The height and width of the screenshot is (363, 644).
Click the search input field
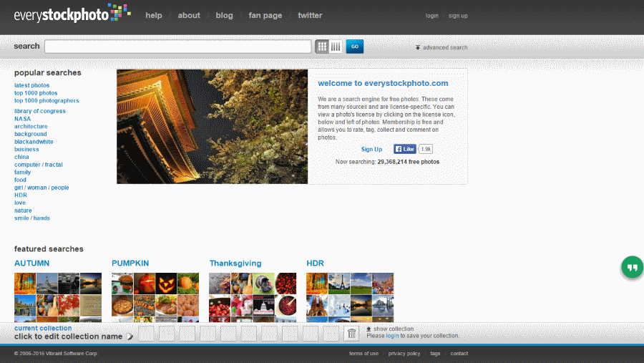178,47
